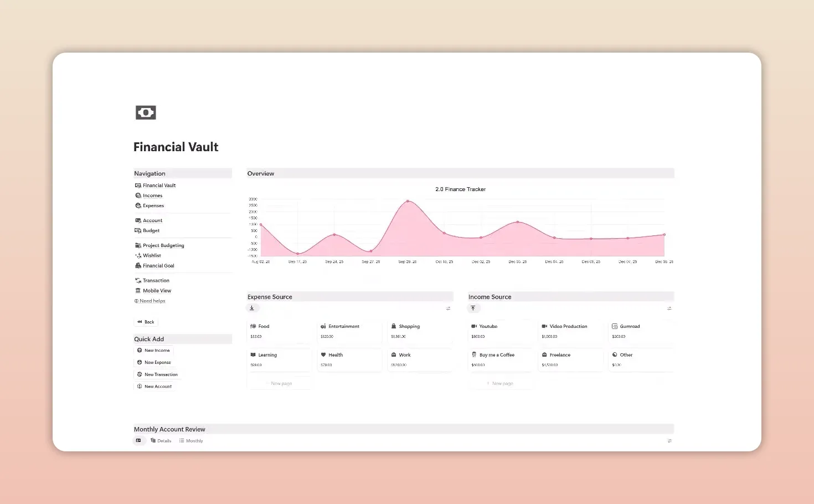Viewport: 814px width, 504px height.
Task: Open view settings icon for Expense Source
Action: point(448,308)
